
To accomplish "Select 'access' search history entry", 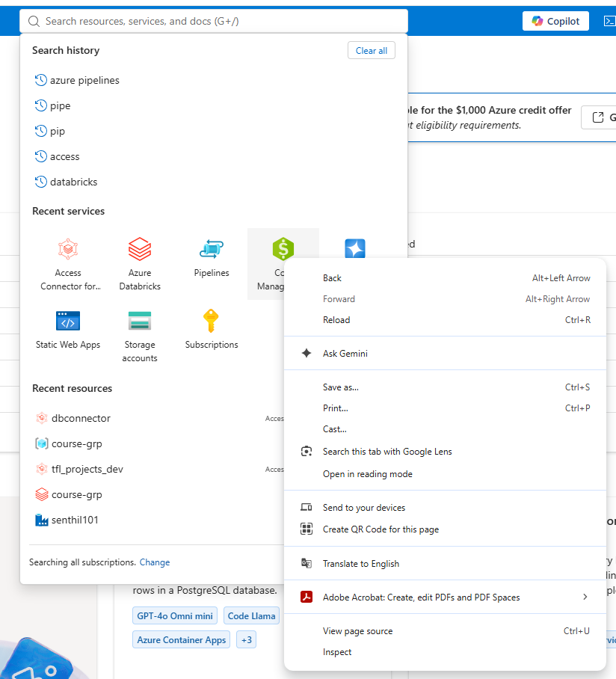I will point(65,156).
